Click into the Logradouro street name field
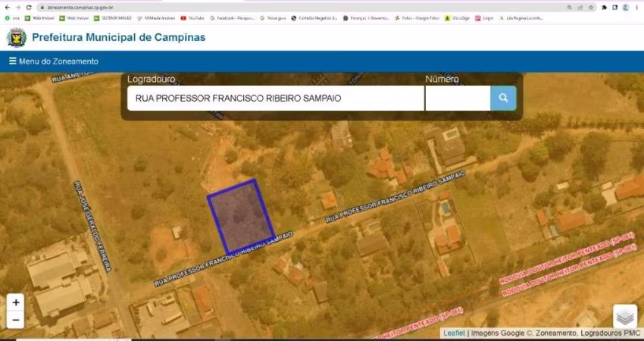This screenshot has width=644, height=341. 275,99
